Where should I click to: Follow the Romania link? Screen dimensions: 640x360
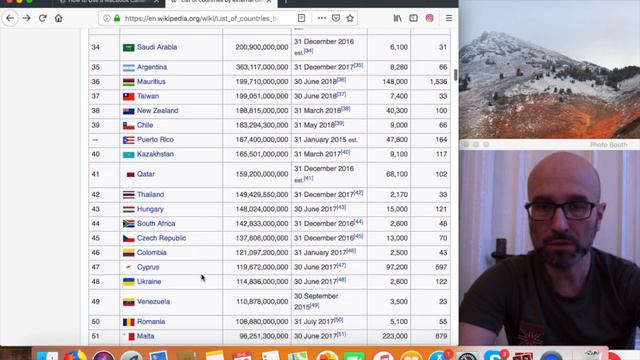pos(151,322)
